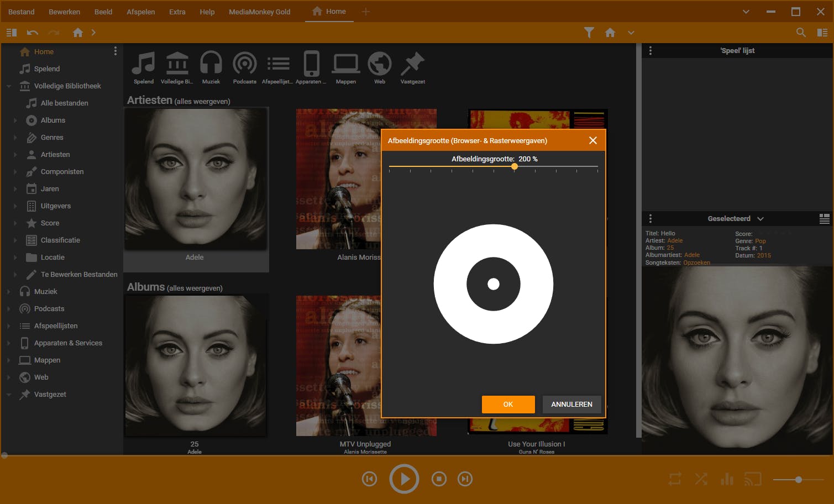Close the Afbeeldingsgrootte dialog
The width and height of the screenshot is (834, 504).
(593, 140)
